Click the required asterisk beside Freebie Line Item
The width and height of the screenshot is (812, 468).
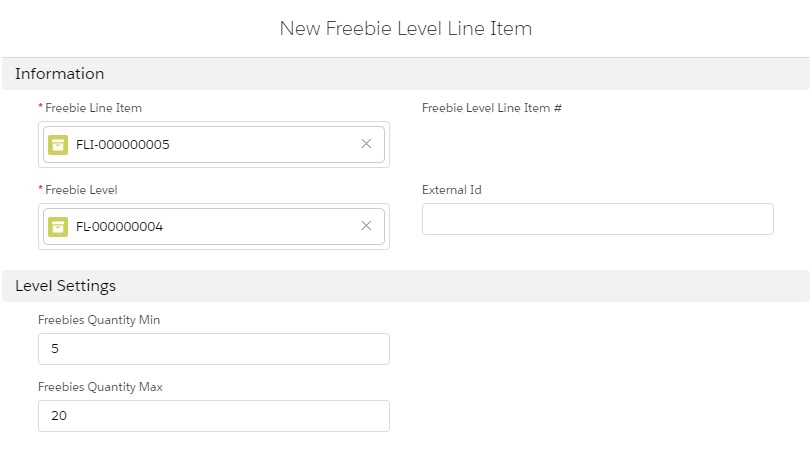pos(41,107)
